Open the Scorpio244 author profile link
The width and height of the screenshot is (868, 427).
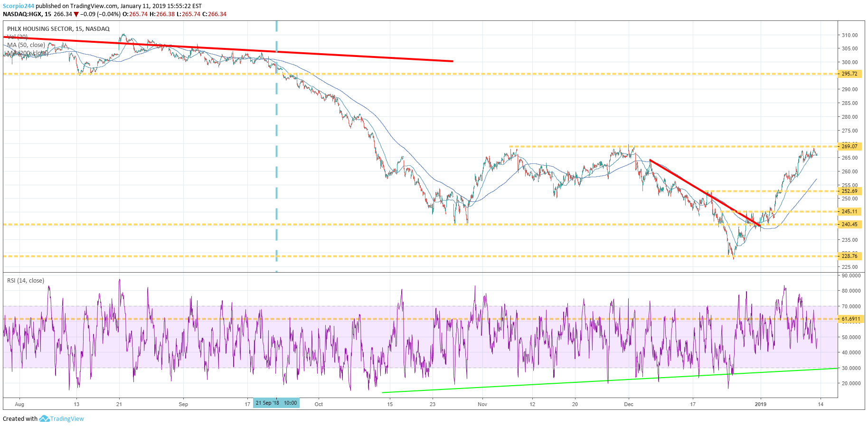pos(19,6)
